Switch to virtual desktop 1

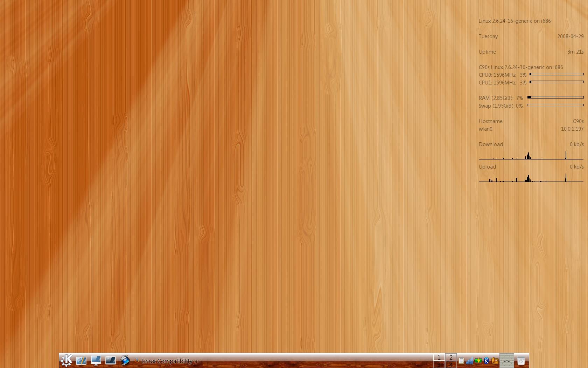(x=439, y=357)
